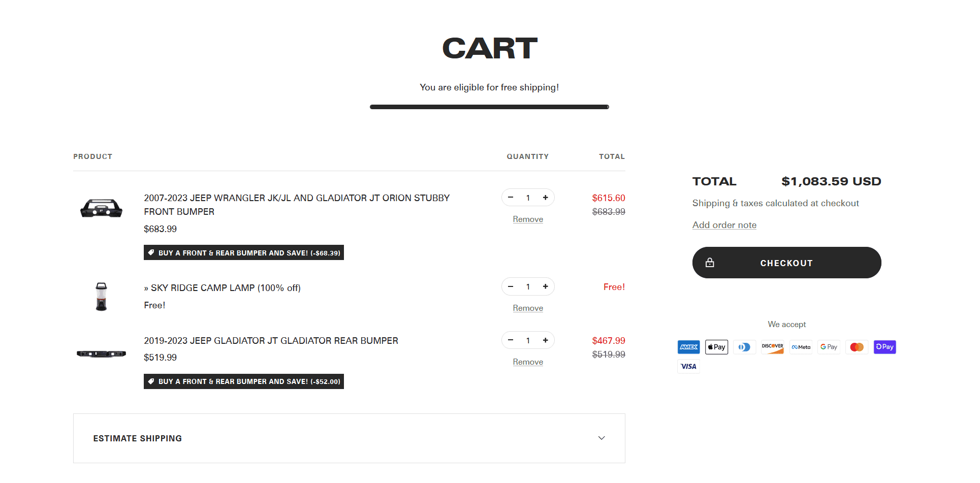This screenshot has height=483, width=980.
Task: Remove the Gladiator Rear Bumper item
Action: click(x=528, y=362)
